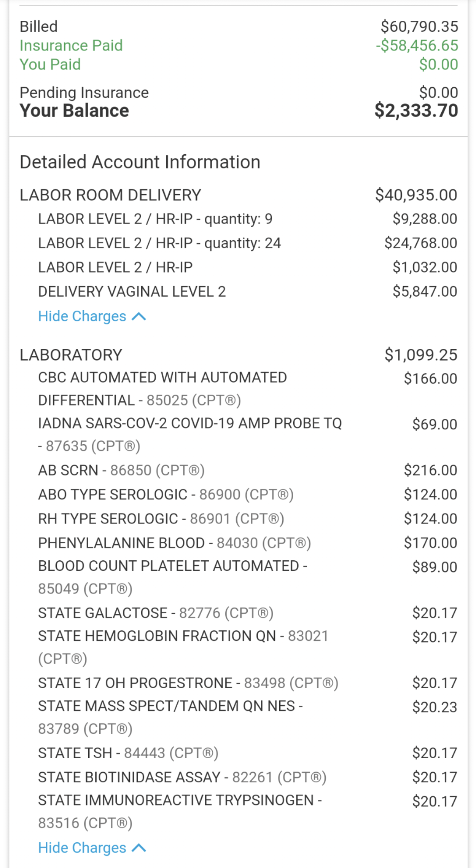Click the STATE GALACTOSE charge row
This screenshot has width=476, height=868.
156,613
